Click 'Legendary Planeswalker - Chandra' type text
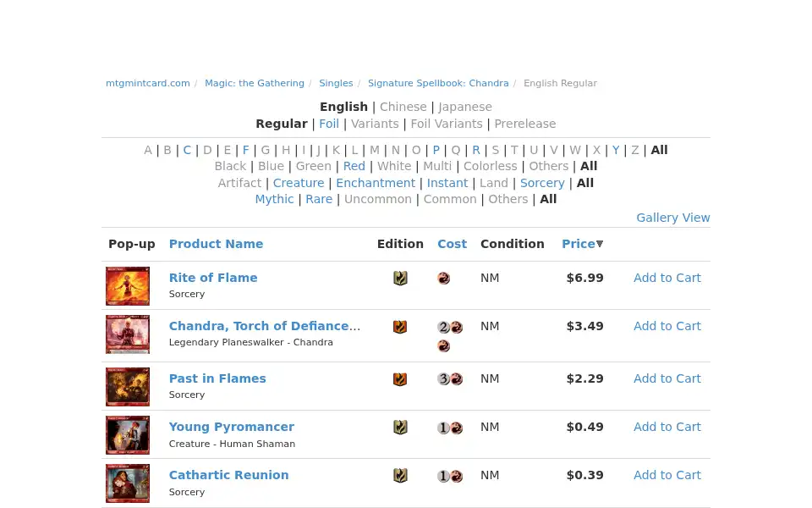This screenshot has height=508, width=812. click(x=250, y=342)
